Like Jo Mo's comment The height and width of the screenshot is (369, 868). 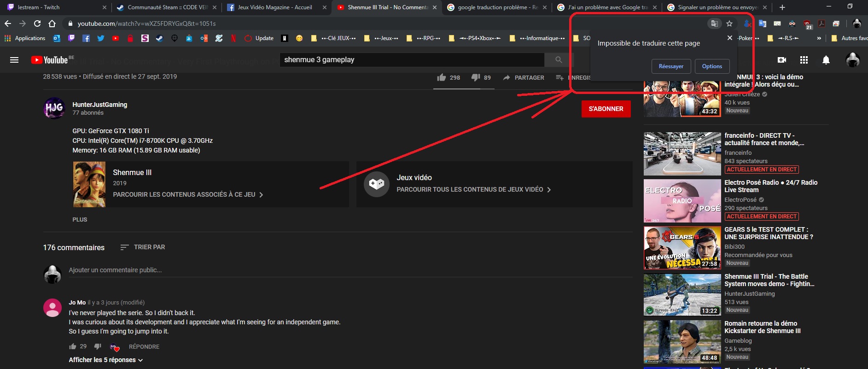(73, 346)
